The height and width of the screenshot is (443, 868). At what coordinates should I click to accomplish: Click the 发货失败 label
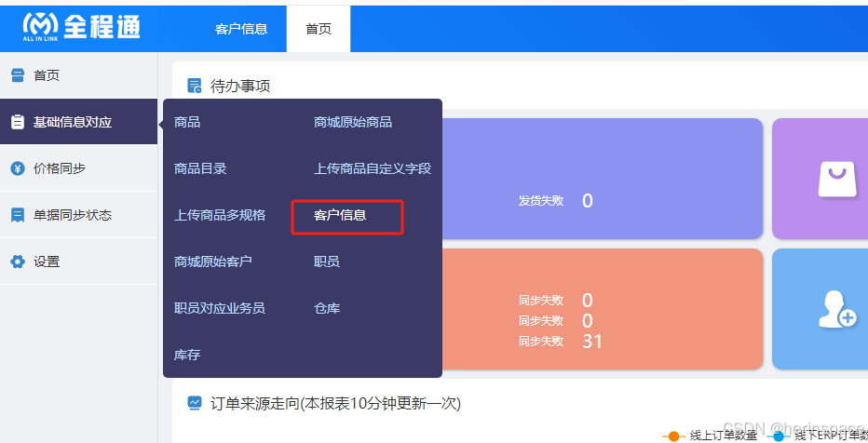(541, 201)
